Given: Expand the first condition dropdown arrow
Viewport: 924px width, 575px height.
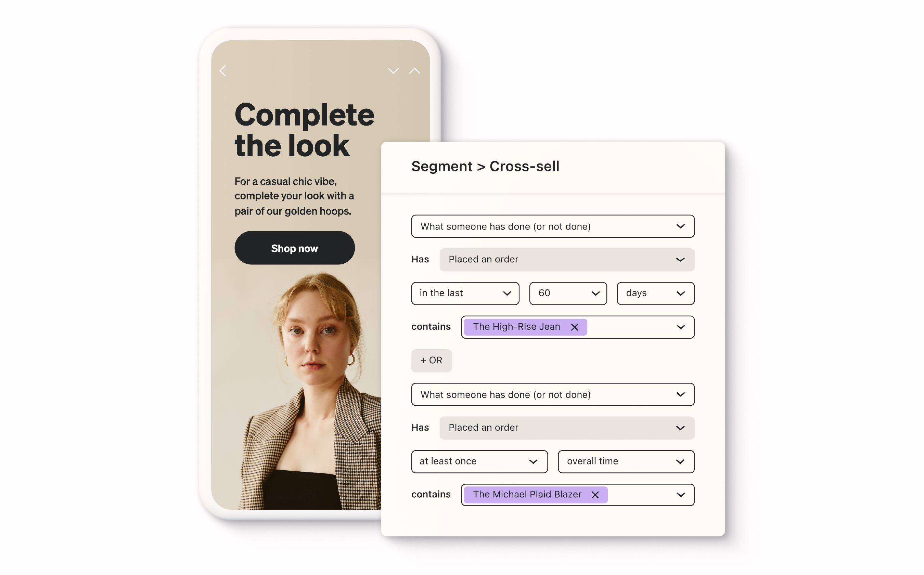Looking at the screenshot, I should click(x=681, y=226).
